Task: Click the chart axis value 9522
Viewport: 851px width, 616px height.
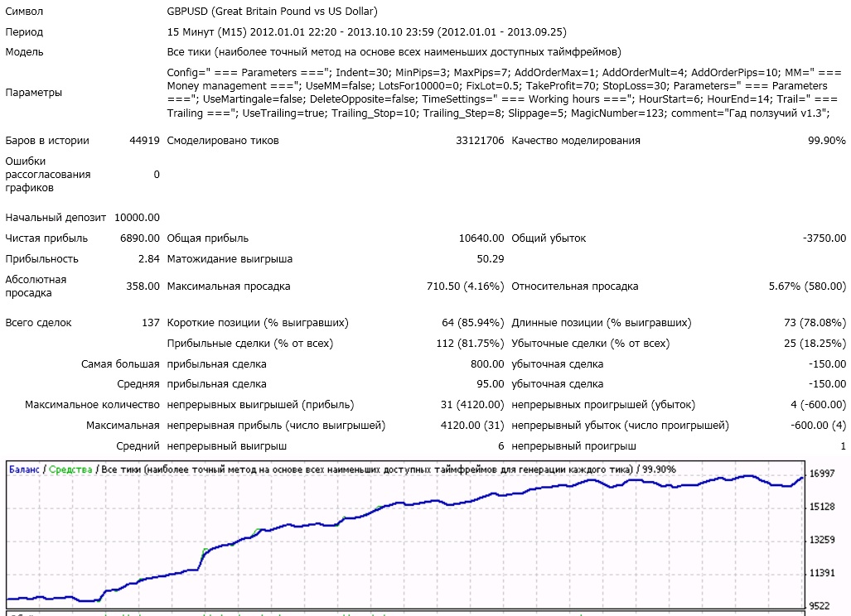Action: coord(820,606)
